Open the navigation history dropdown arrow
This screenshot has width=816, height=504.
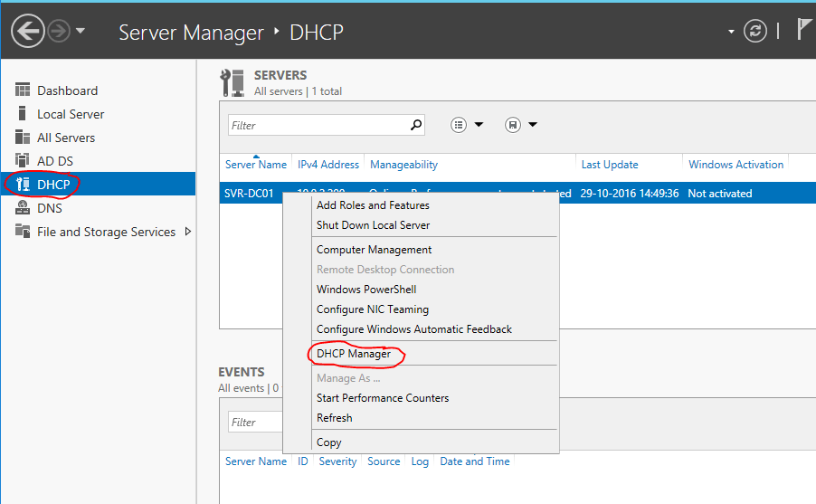click(x=81, y=32)
